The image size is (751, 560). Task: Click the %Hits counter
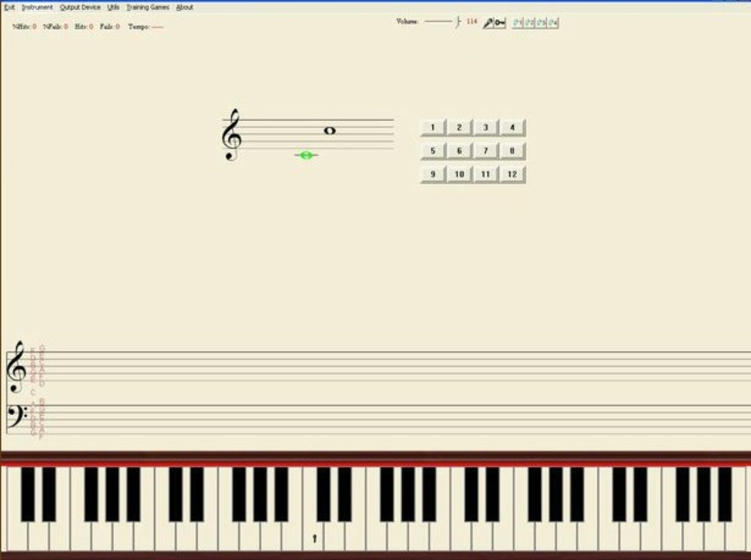click(25, 27)
